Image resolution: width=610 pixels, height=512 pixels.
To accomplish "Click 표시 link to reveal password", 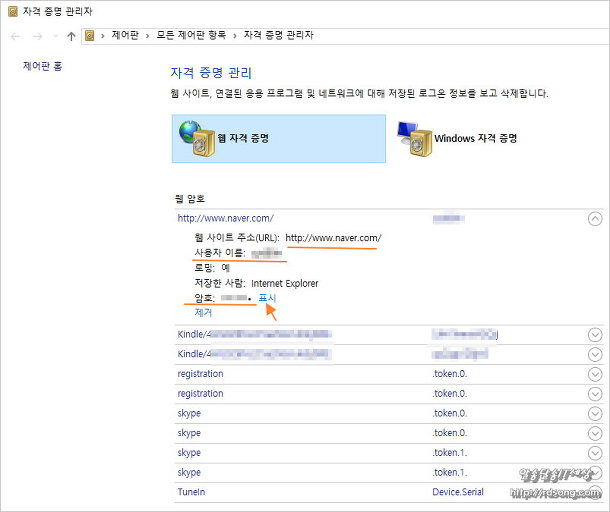I will [x=267, y=298].
